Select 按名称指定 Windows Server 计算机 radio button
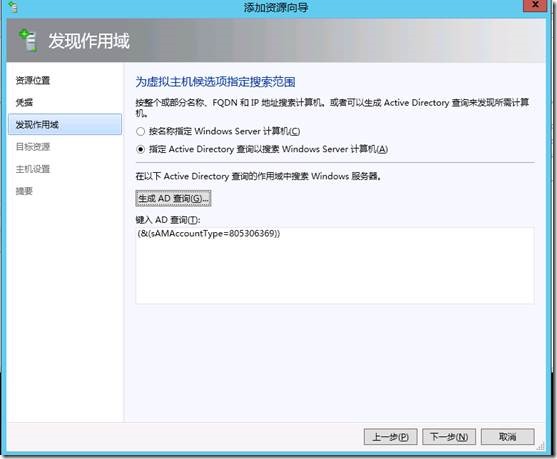This screenshot has width=557, height=459. 140,132
